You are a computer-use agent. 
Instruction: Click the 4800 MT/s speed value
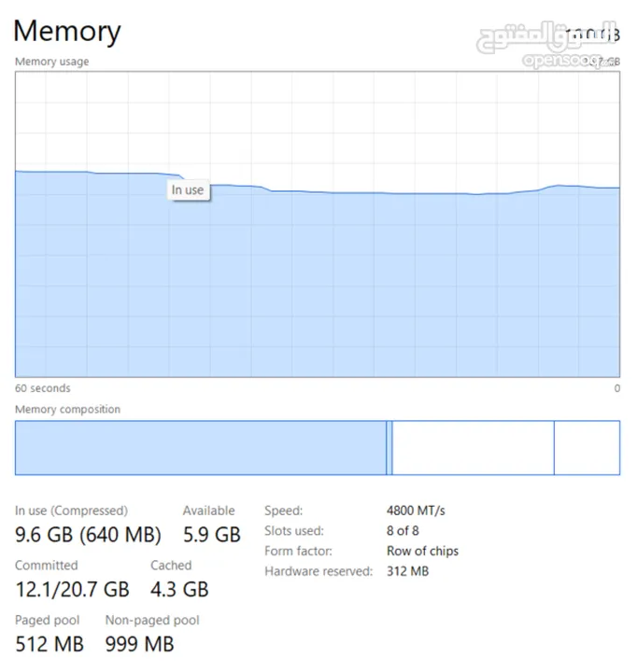416,511
